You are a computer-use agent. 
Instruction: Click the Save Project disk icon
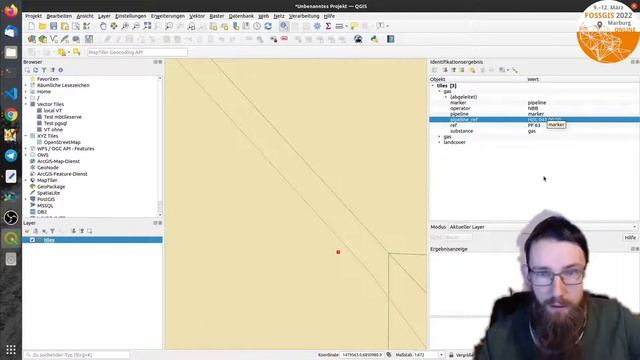pos(53,26)
